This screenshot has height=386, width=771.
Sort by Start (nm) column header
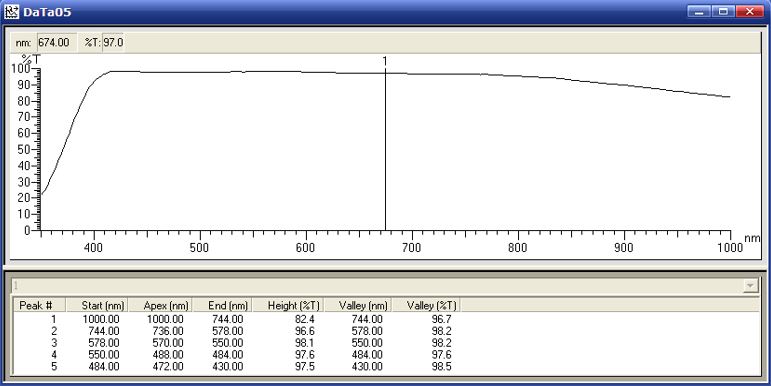[x=97, y=305]
